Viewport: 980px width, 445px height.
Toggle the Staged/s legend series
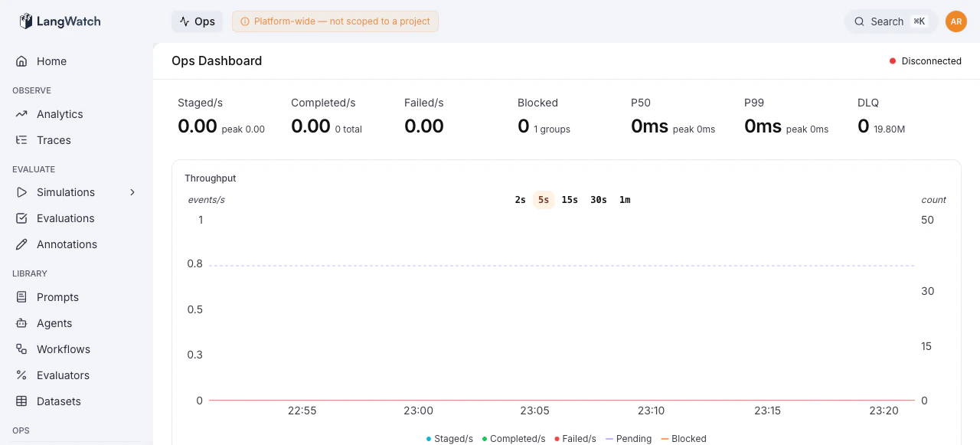449,439
